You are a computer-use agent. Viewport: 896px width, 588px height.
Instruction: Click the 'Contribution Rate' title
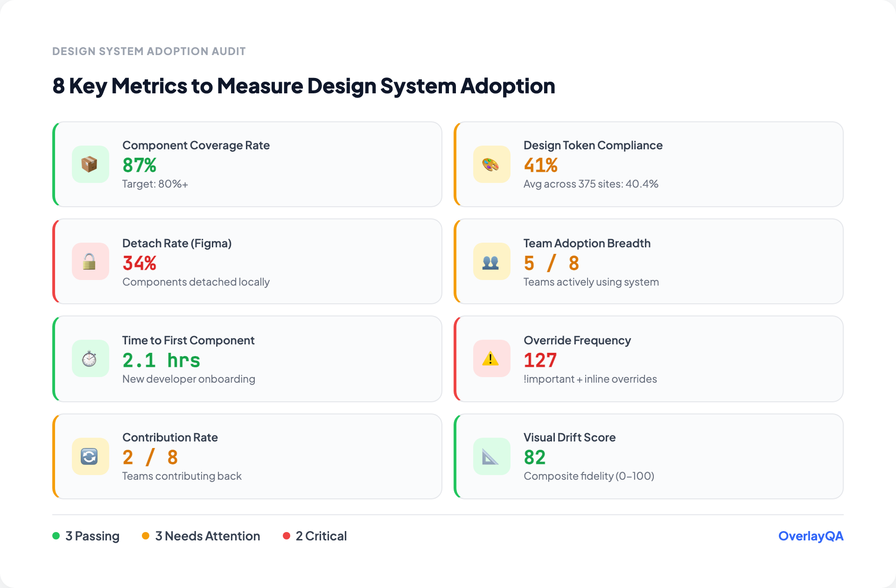pyautogui.click(x=170, y=437)
